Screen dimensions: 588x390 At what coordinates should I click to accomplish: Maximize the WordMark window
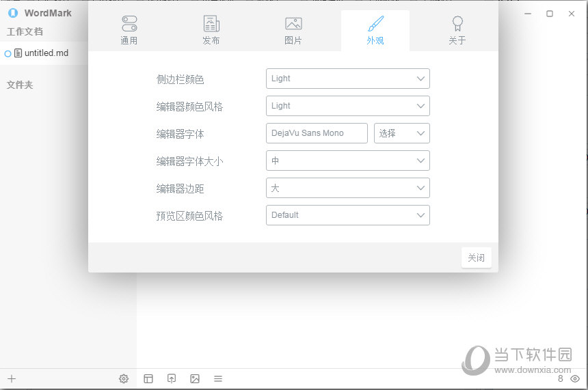click(550, 14)
